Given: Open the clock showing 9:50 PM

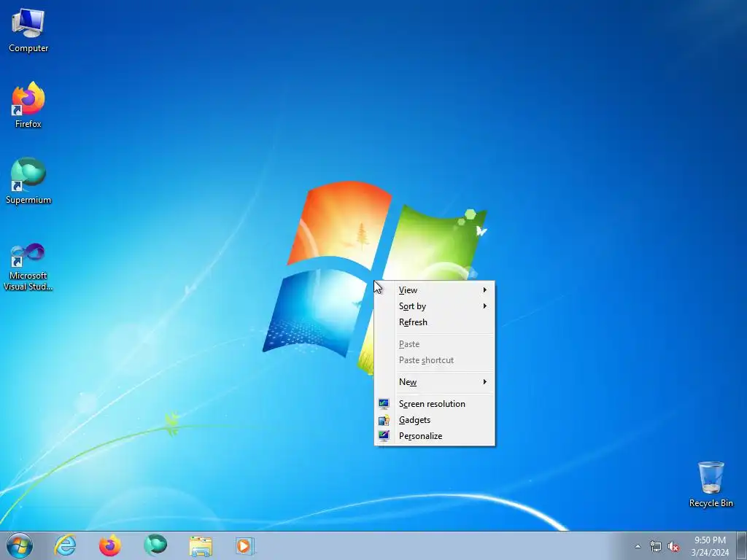Looking at the screenshot, I should click(x=710, y=546).
